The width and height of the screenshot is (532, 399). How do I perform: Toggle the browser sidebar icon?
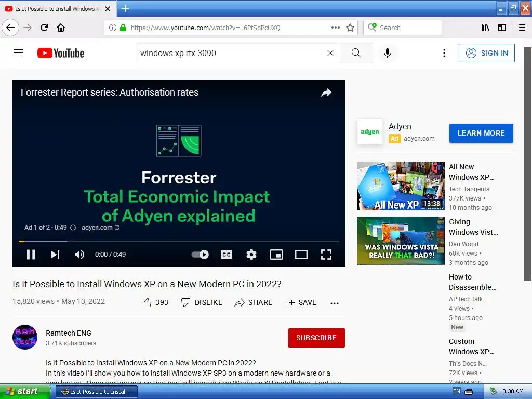click(502, 28)
